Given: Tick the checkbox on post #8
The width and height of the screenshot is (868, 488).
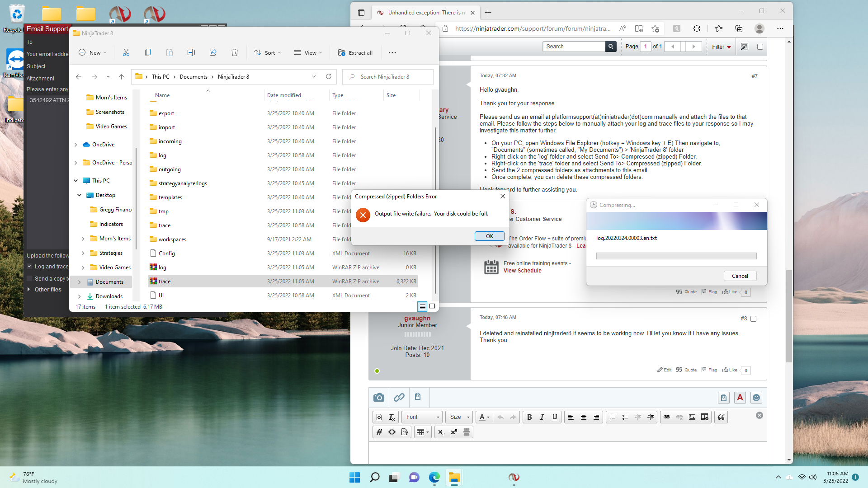Looking at the screenshot, I should [753, 319].
